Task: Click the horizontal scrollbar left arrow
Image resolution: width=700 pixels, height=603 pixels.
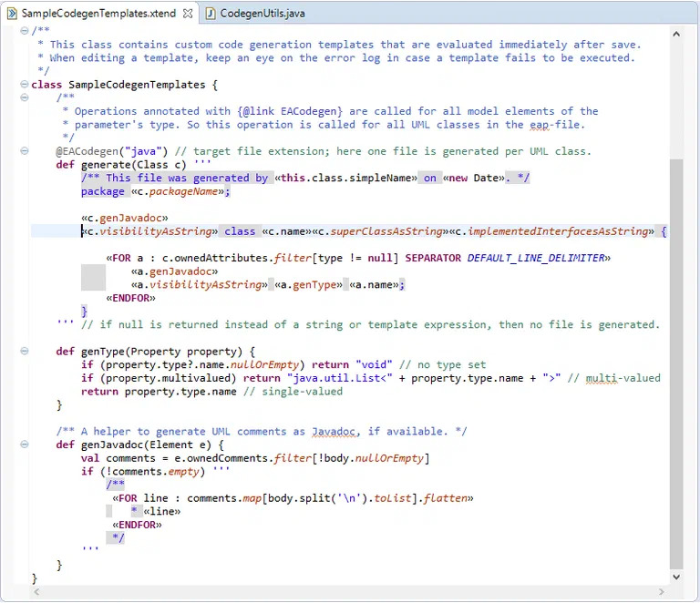Action: click(x=36, y=592)
